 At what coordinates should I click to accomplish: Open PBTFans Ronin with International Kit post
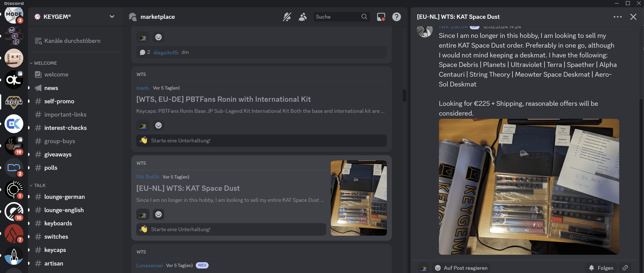(223, 99)
